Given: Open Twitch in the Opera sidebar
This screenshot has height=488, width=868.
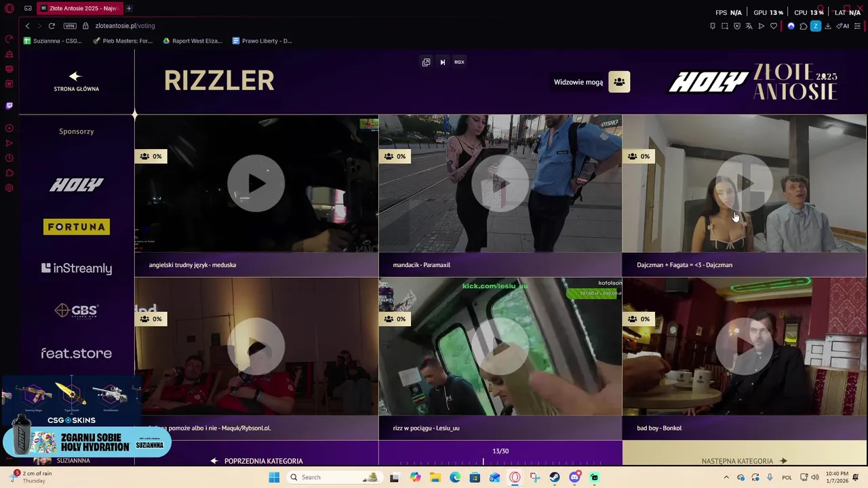Looking at the screenshot, I should coord(9,106).
